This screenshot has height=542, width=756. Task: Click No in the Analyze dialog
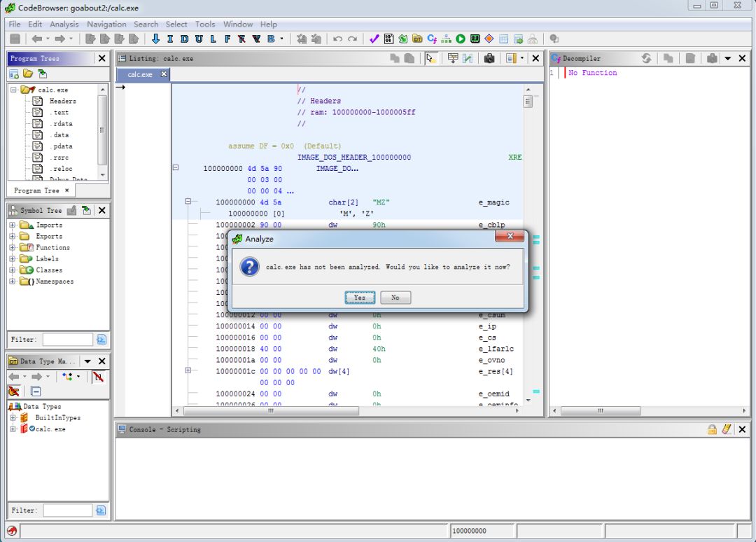click(x=395, y=298)
